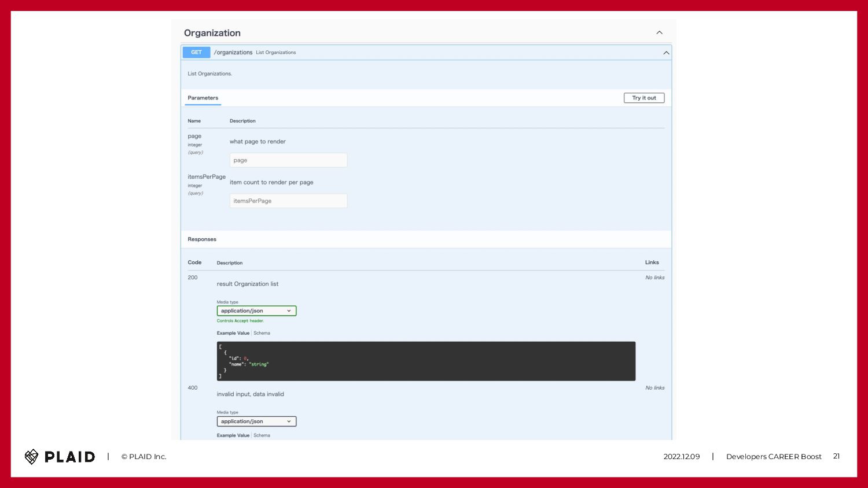The height and width of the screenshot is (488, 868).
Task: Select Example Value tab for 200 response
Action: pos(233,333)
